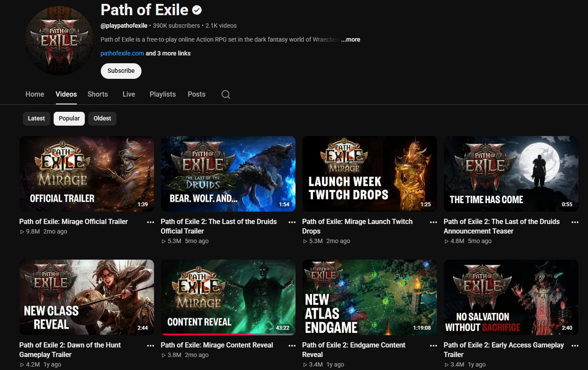The width and height of the screenshot is (588, 370).
Task: Open three-dot menu for Last of the Druids Official Trailer
Action: click(x=292, y=222)
